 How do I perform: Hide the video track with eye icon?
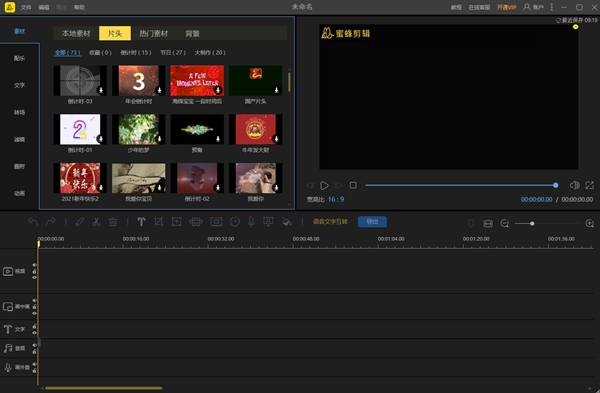click(34, 277)
